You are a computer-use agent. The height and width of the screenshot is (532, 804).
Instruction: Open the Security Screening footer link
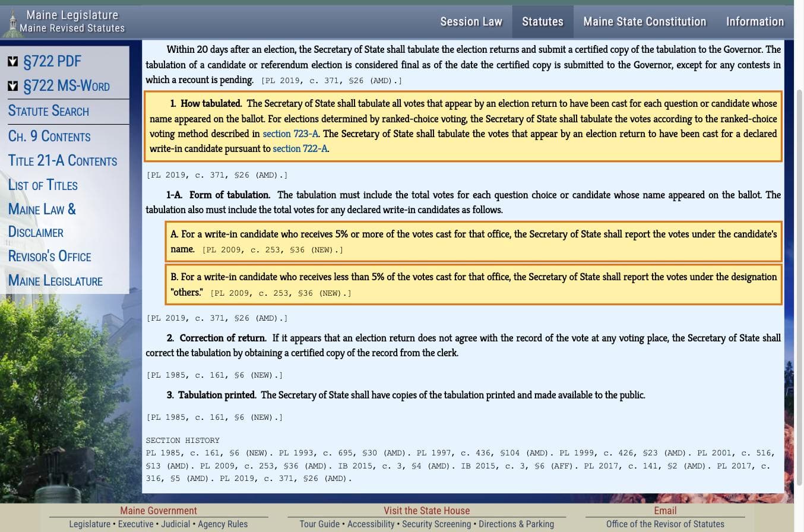pos(436,524)
